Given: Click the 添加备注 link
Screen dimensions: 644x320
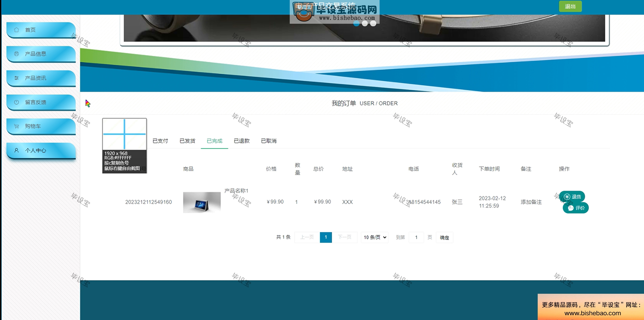Looking at the screenshot, I should click(x=531, y=202).
